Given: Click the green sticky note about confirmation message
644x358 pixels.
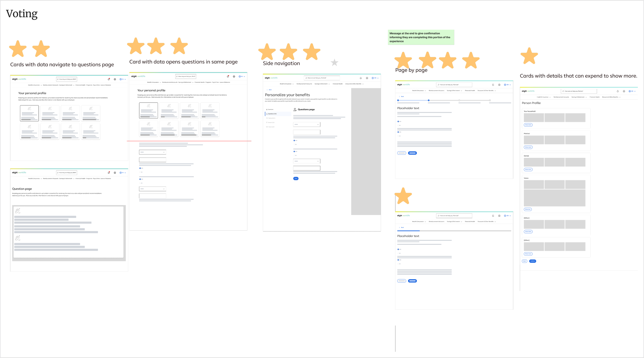Looking at the screenshot, I should click(421, 37).
